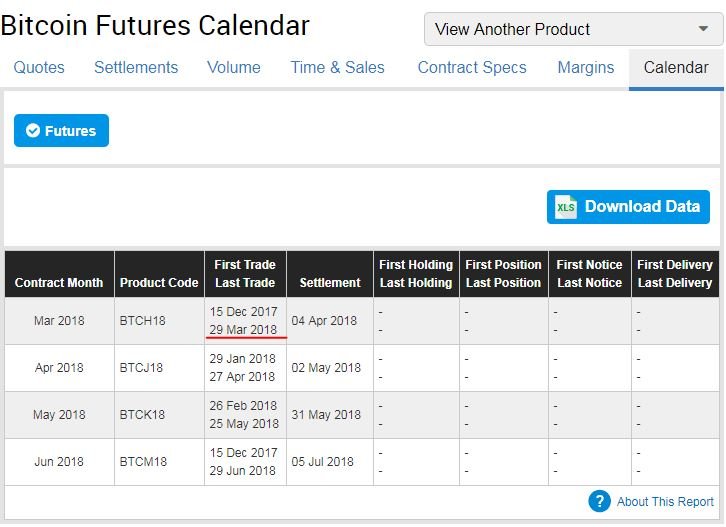
Task: Click the blue question mark help icon
Action: tap(600, 501)
